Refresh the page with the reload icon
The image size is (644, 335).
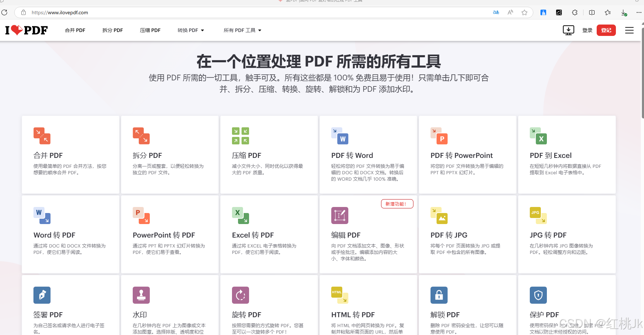4,12
